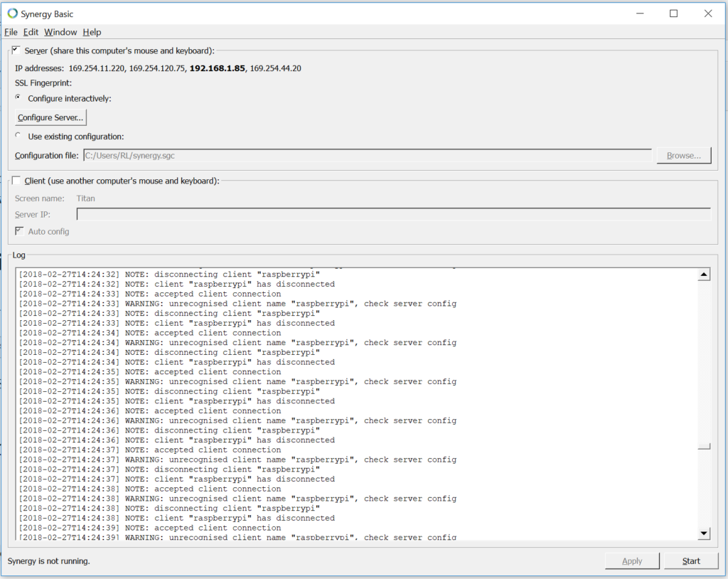The image size is (728, 579).
Task: Click the Configuration file path field
Action: 368,156
